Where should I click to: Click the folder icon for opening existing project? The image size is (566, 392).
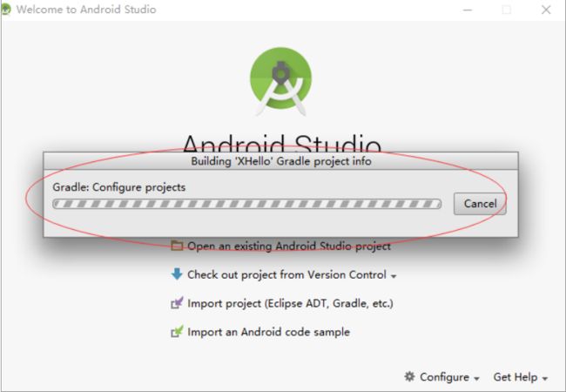[x=177, y=246]
